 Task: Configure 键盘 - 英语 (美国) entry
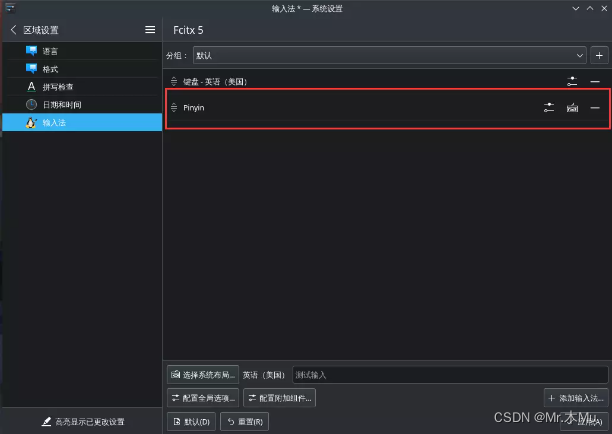pos(572,81)
